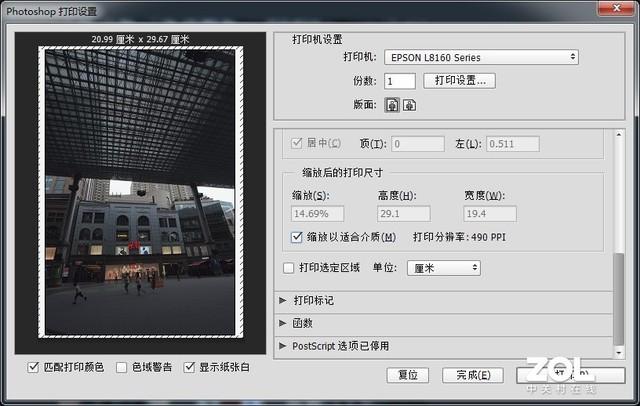Open the printer selection dropdown

[480, 58]
